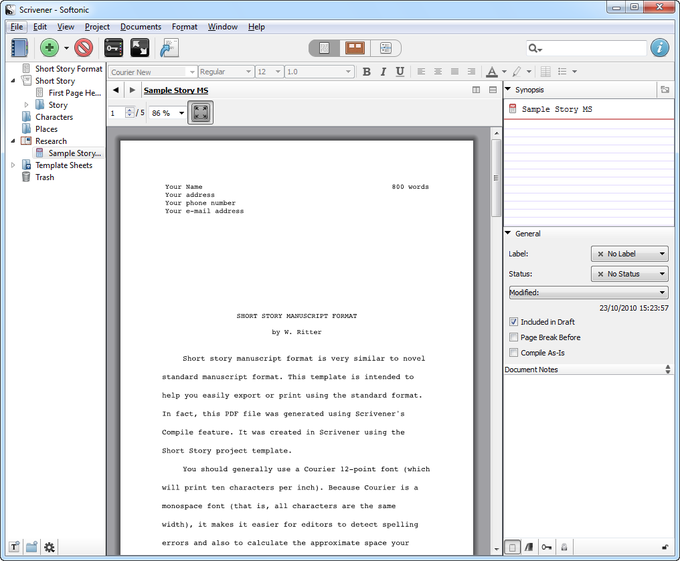Viewport: 680px width, 561px height.
Task: Select Characters in the binder
Action: coord(54,117)
